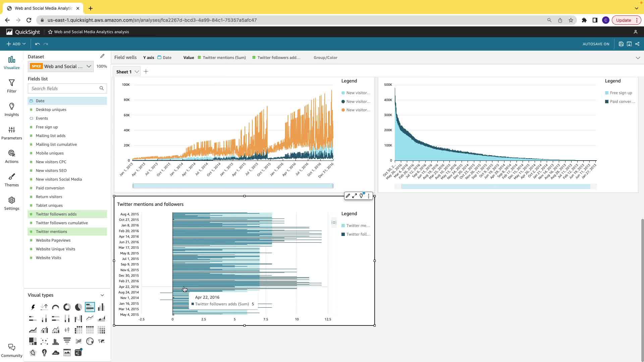This screenshot has height=362, width=644.
Task: Maximize the Twitter mentions visual
Action: pos(355,196)
